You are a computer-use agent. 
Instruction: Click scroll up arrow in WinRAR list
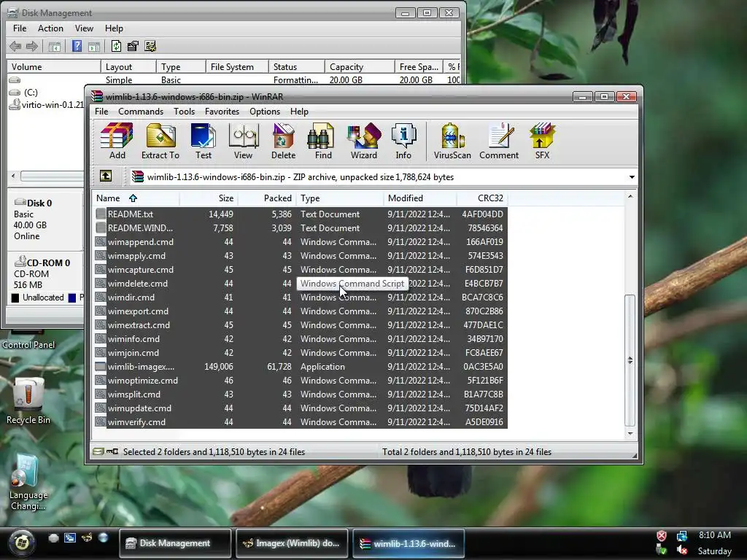click(x=630, y=196)
